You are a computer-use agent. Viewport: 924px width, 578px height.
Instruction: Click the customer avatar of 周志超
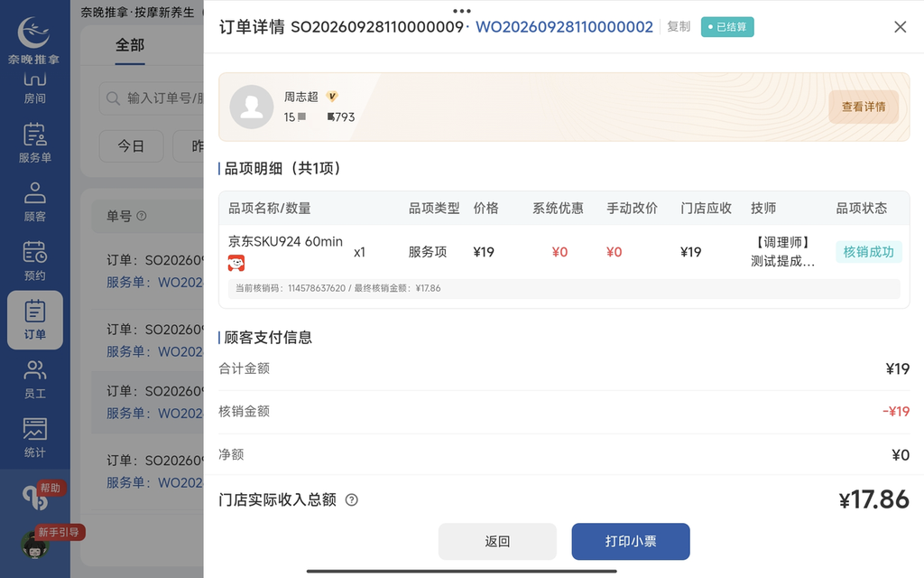point(252,107)
